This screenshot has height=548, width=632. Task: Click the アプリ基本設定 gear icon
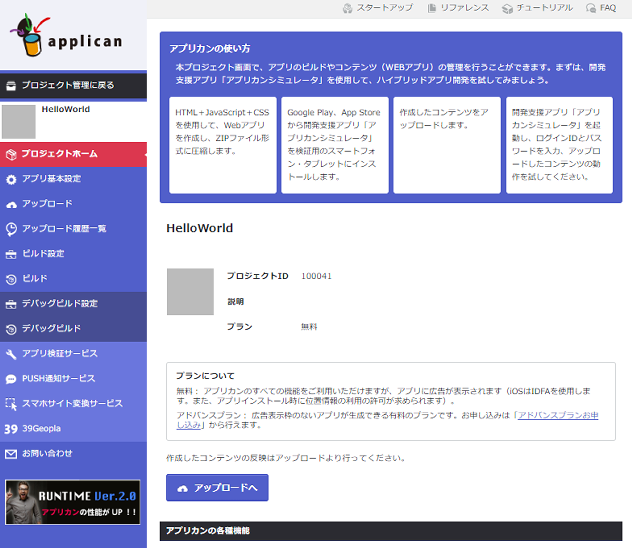(x=11, y=179)
